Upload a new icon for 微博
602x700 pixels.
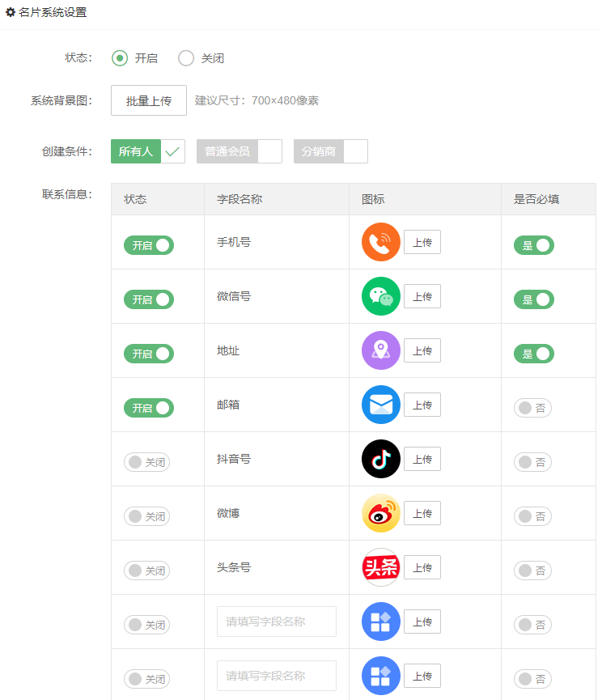point(422,513)
